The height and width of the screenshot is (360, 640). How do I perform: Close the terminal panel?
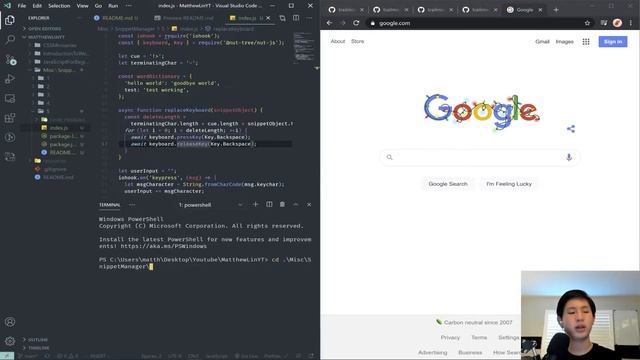click(x=309, y=204)
